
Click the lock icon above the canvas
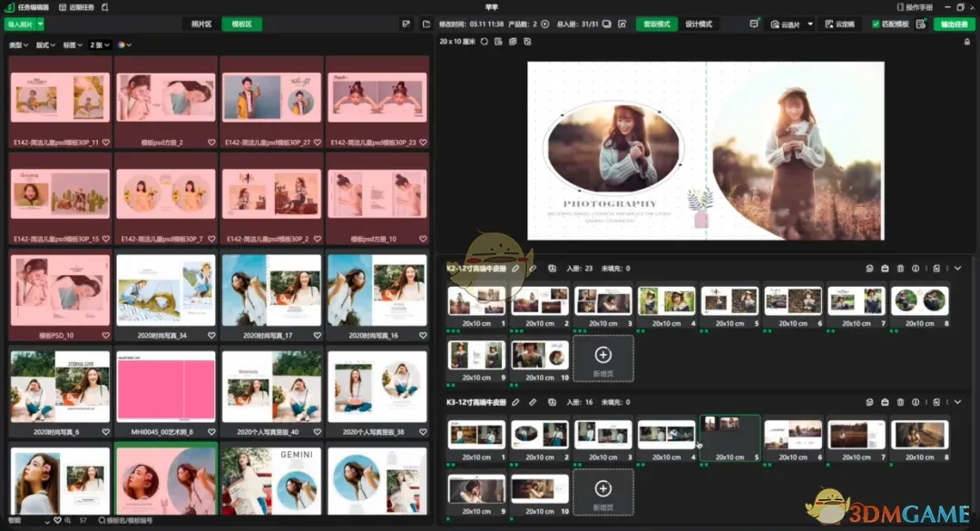point(966,42)
